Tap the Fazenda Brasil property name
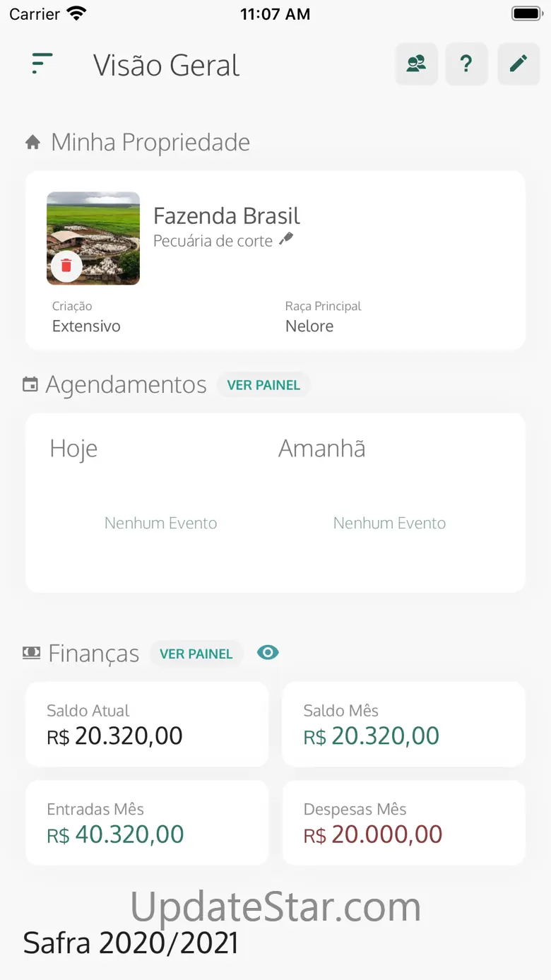Image resolution: width=551 pixels, height=980 pixels. click(227, 216)
